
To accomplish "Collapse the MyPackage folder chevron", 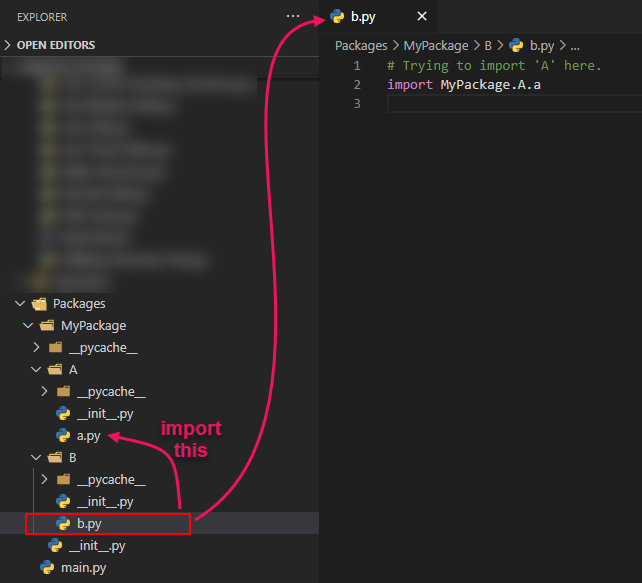I will (x=28, y=325).
